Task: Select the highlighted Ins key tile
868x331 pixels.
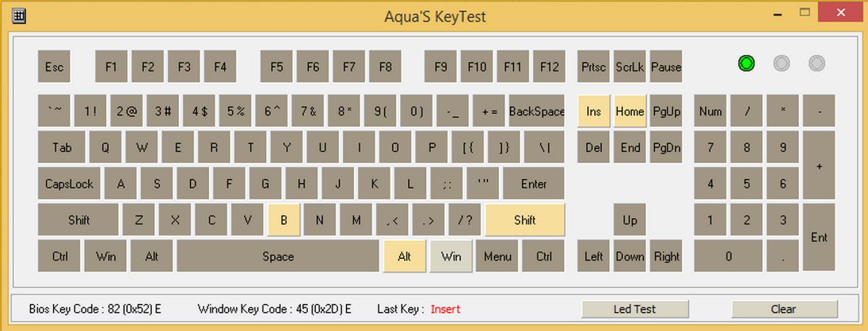Action: pos(594,111)
